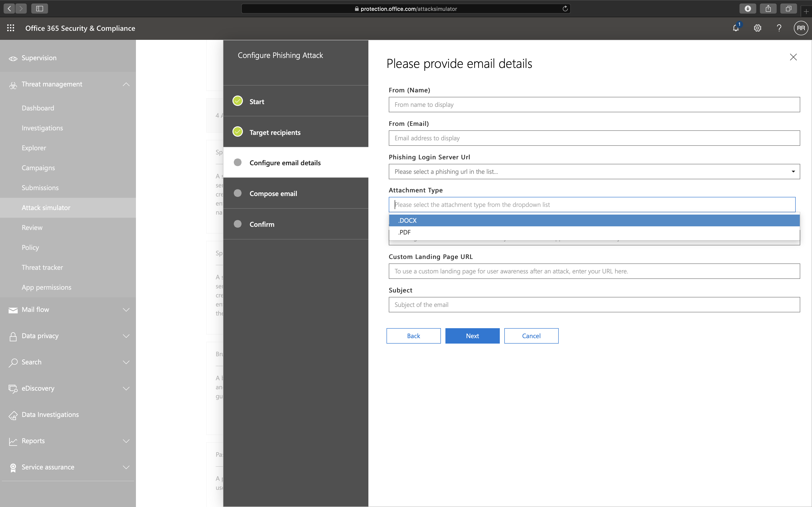This screenshot has width=812, height=507.
Task: Focus the From (Name) input field
Action: tap(594, 105)
